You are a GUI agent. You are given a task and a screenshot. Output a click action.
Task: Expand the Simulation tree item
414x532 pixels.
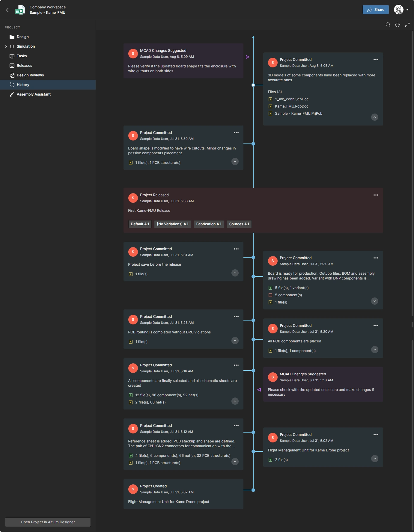[6, 46]
